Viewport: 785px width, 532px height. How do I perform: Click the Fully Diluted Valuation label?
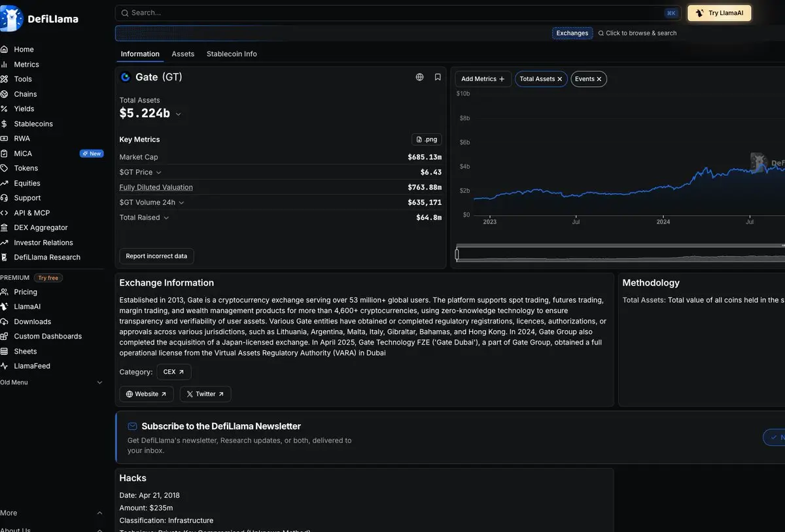(156, 188)
